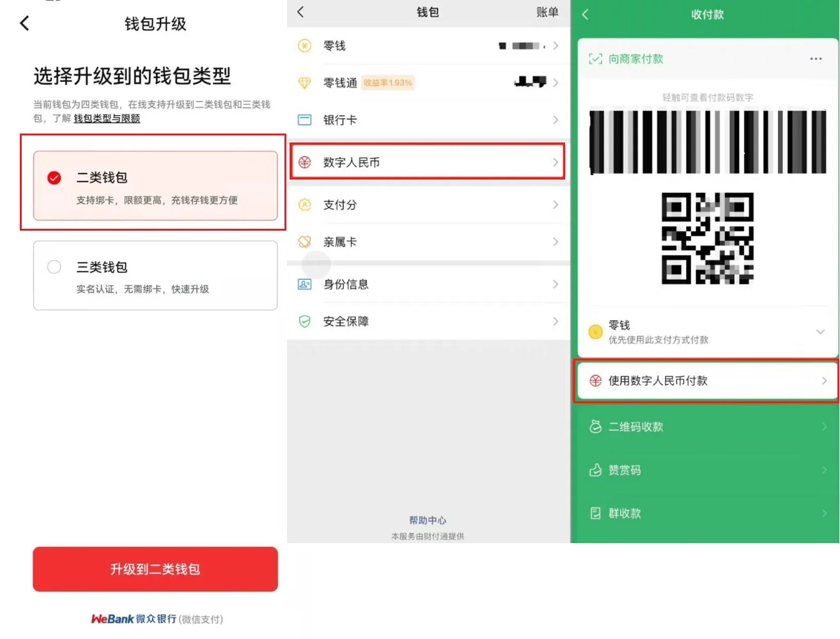The width and height of the screenshot is (840, 639).
Task: Tap the masked 零钱通 balance value
Action: tap(530, 82)
